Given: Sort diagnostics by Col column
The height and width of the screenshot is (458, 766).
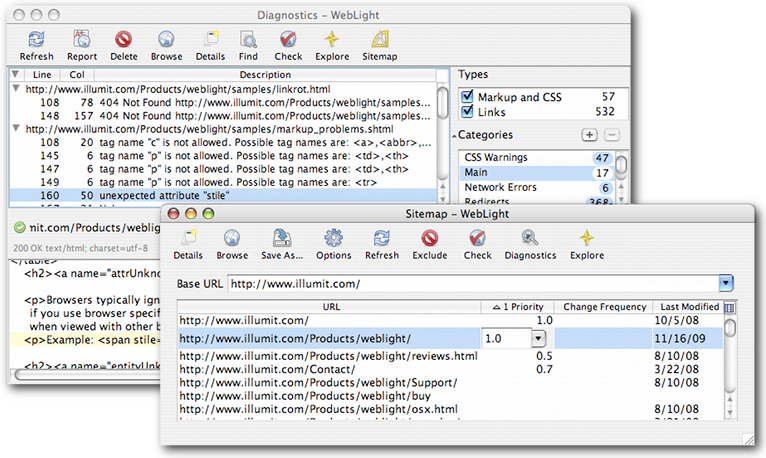Looking at the screenshot, I should pos(77,74).
